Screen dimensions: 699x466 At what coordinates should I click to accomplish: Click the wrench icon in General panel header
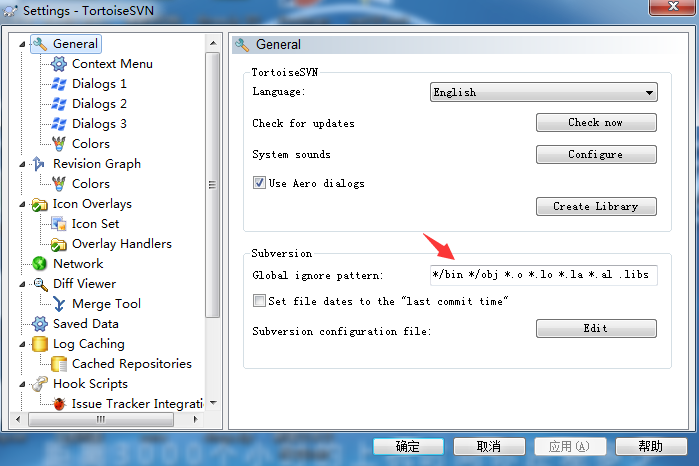pos(242,45)
